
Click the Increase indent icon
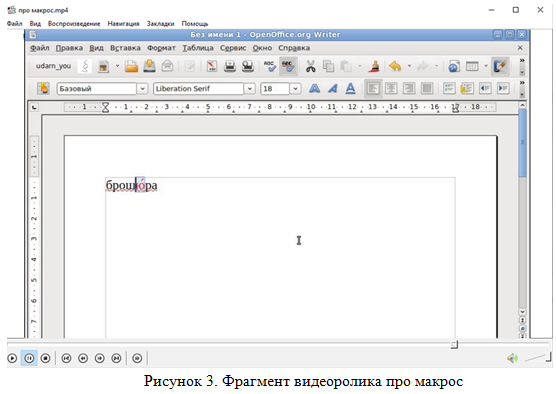[x=503, y=88]
